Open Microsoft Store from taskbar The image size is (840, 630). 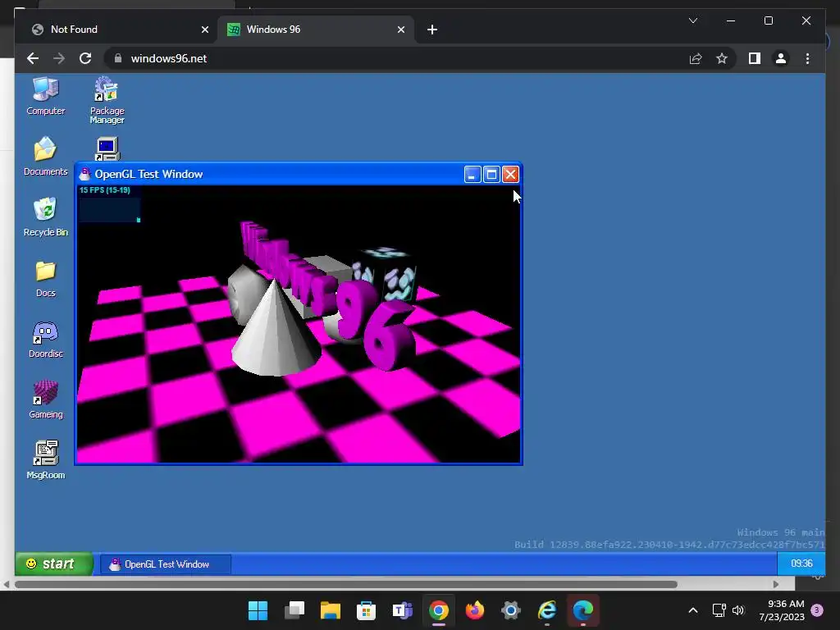[366, 610]
